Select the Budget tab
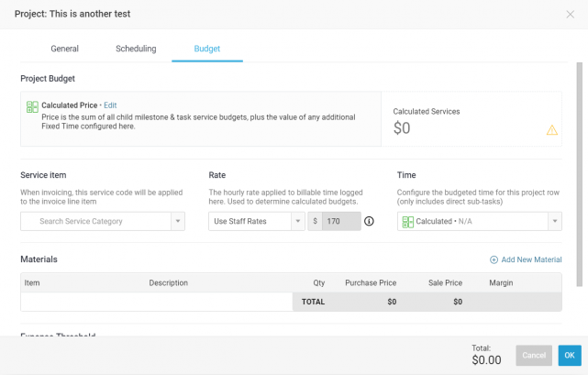Screen dimensions: 588x375 pos(206,49)
